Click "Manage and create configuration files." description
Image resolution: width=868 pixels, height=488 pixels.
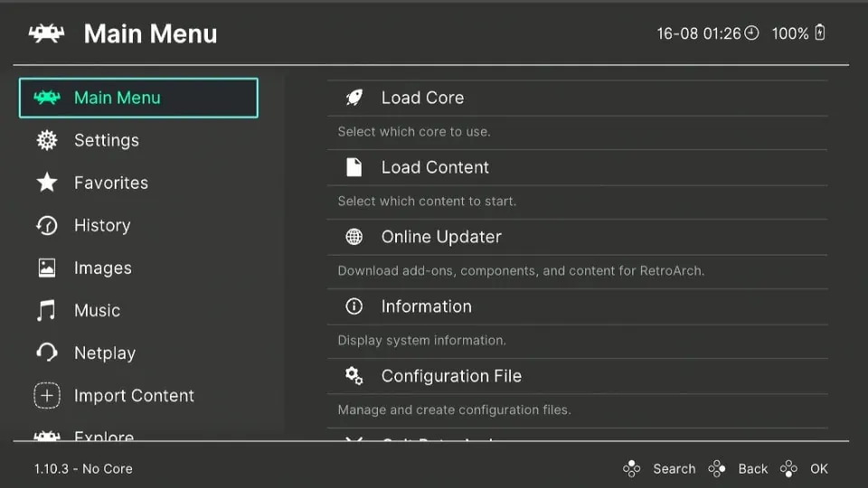pos(454,410)
